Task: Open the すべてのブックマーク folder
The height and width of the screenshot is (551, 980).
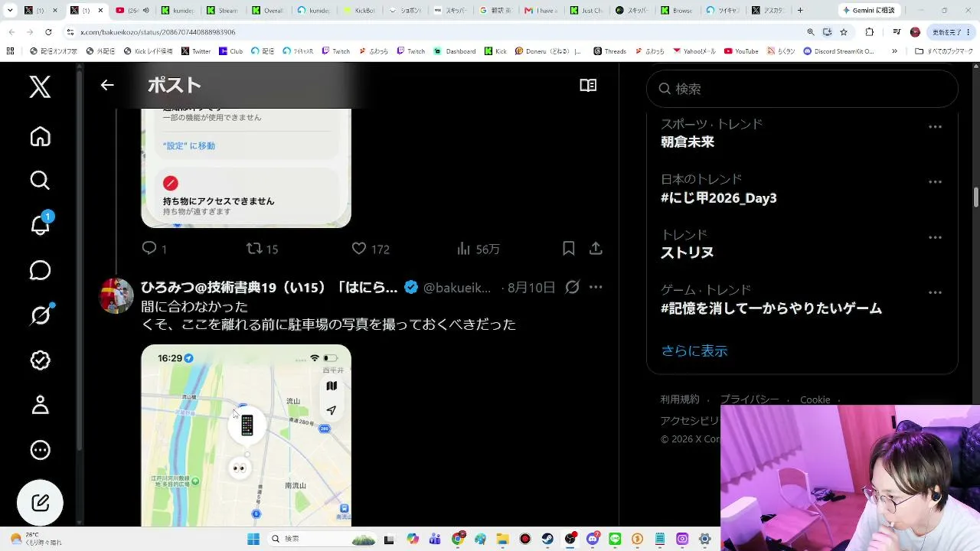Action: point(944,51)
